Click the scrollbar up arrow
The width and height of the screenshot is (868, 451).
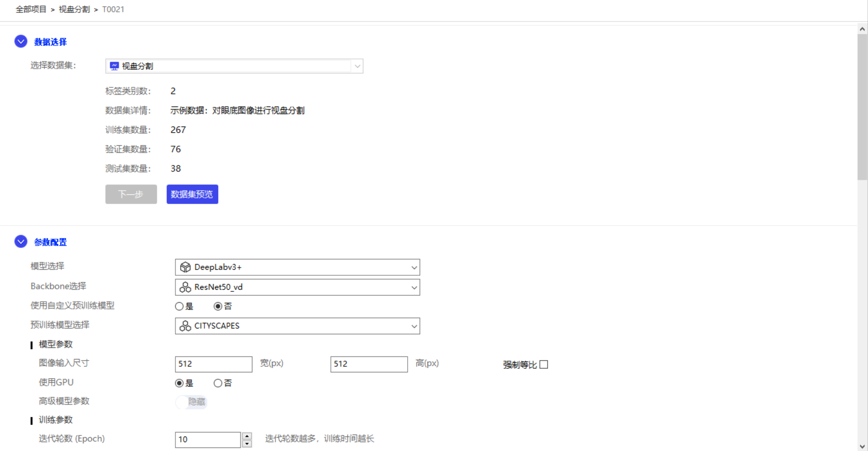(862, 29)
